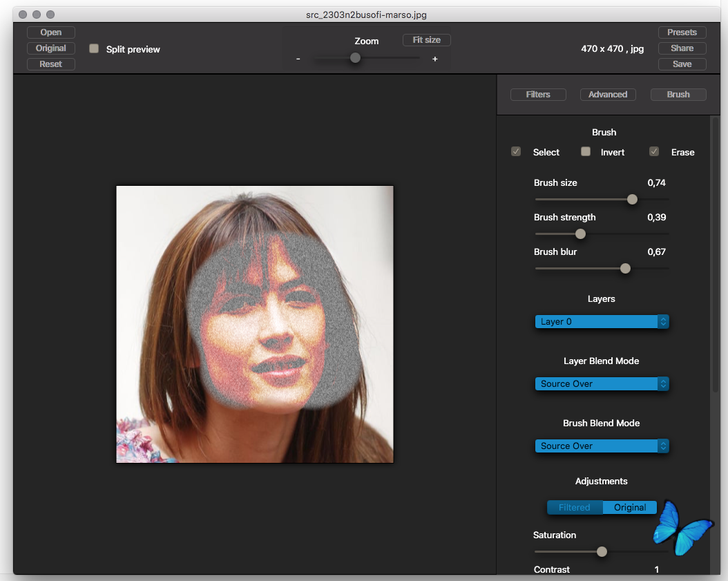Open the Layer 0 dropdown
The image size is (728, 581).
(x=602, y=322)
